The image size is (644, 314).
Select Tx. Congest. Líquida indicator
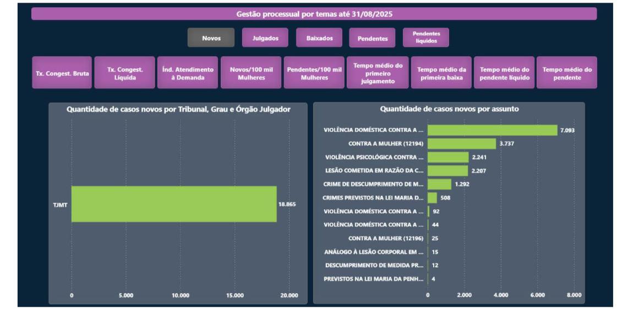point(124,73)
